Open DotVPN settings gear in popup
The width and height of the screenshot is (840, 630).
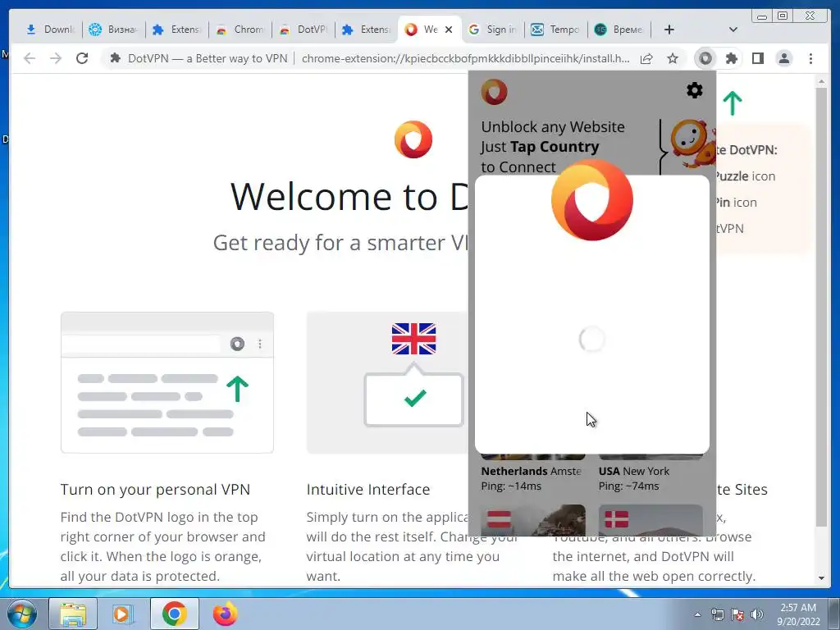click(694, 90)
